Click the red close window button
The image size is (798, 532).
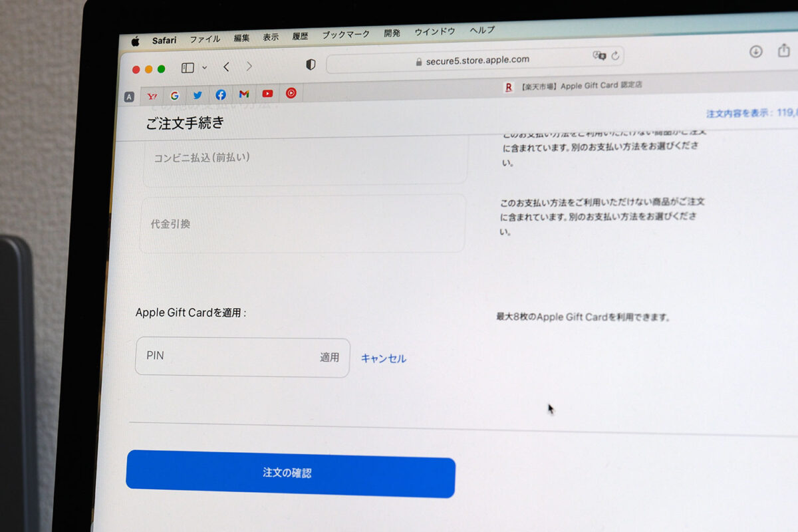click(136, 70)
